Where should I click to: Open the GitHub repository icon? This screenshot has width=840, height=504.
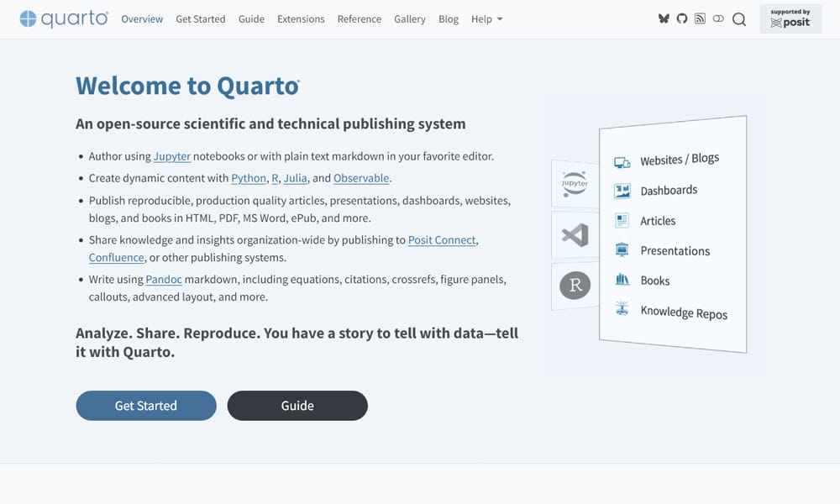coord(682,18)
